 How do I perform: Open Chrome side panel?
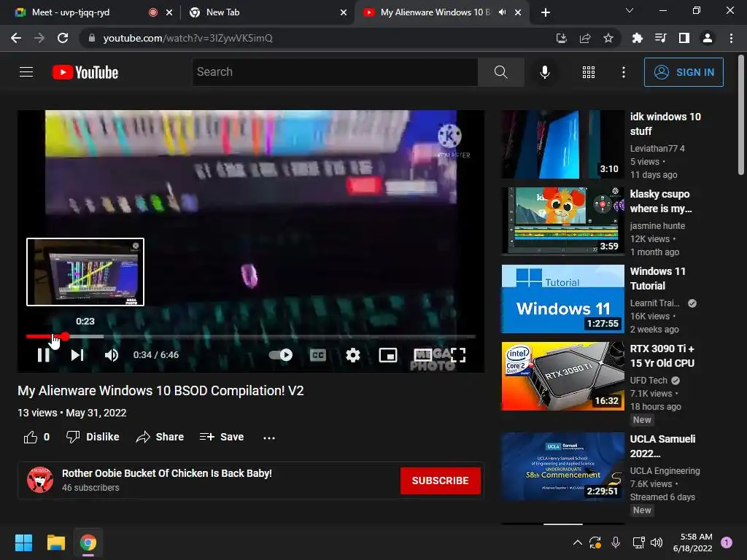click(x=684, y=38)
